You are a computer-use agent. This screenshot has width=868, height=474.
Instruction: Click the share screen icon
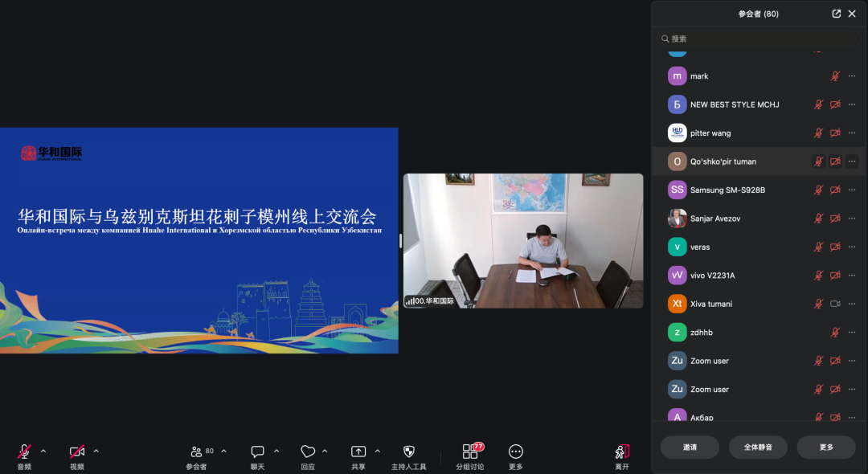click(358, 452)
